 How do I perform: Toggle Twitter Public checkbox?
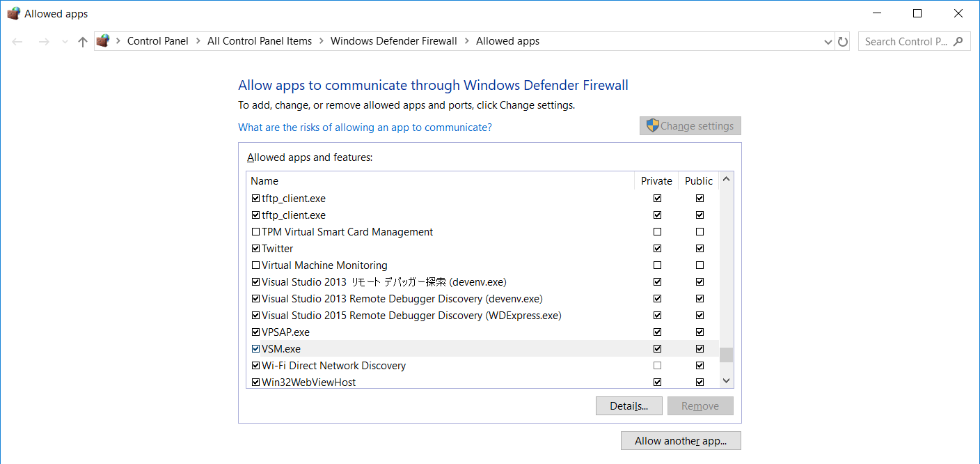[700, 249]
